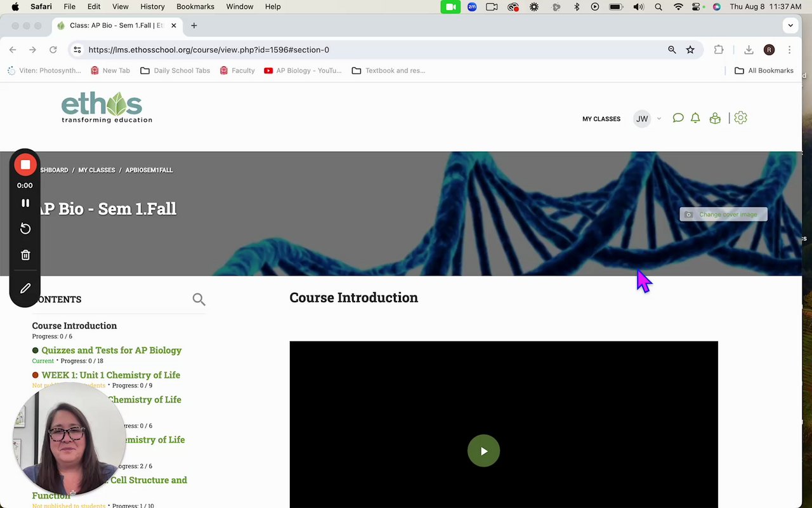Open the Bluetooth menu bar icon

[x=577, y=6]
